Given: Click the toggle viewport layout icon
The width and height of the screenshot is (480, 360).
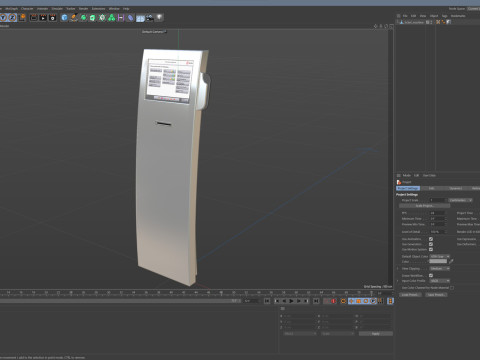Looking at the screenshot, I should click(x=391, y=26).
